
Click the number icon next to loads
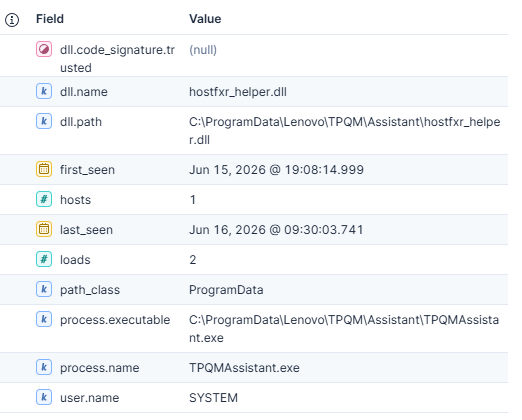tap(44, 259)
